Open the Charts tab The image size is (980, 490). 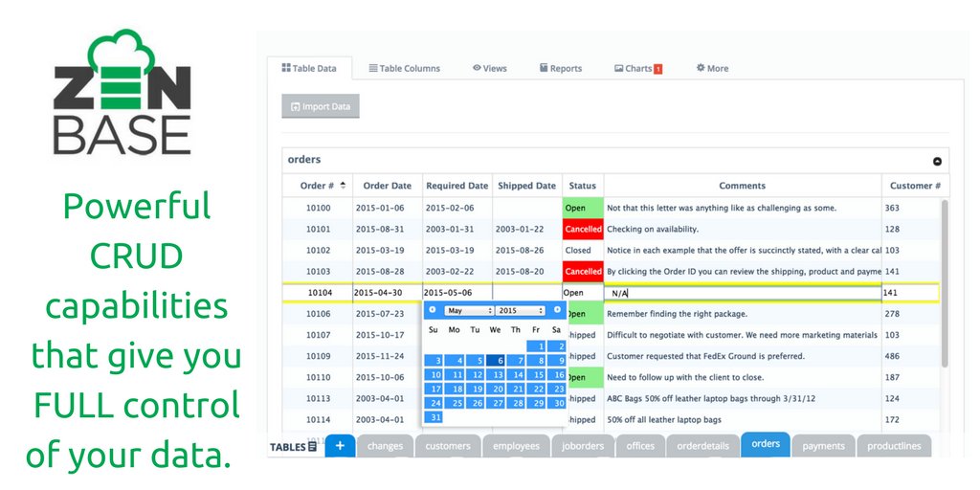pos(638,69)
